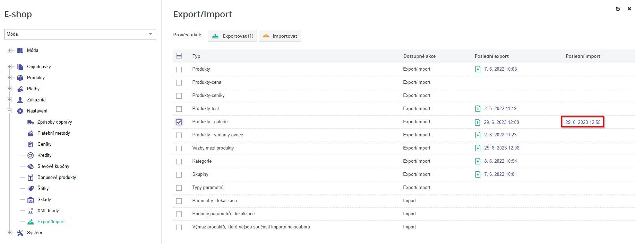Click the Sklady warehouse icon
The width and height of the screenshot is (644, 244).
coord(31,199)
